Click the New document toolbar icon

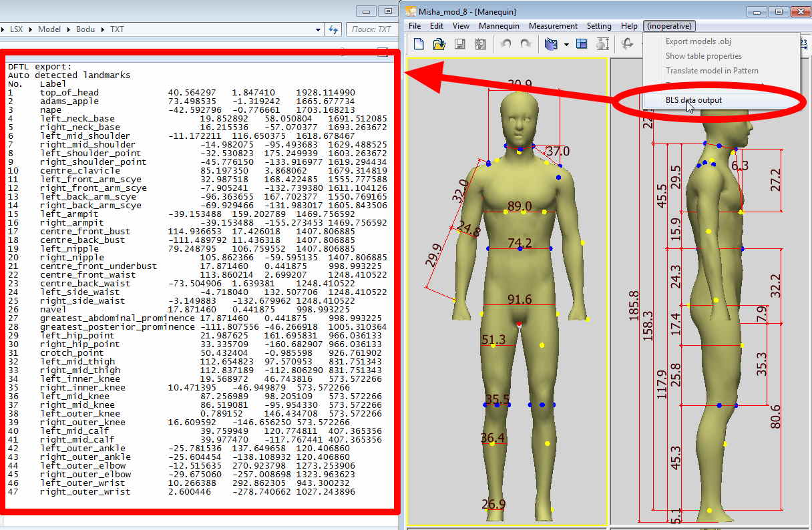pyautogui.click(x=419, y=44)
